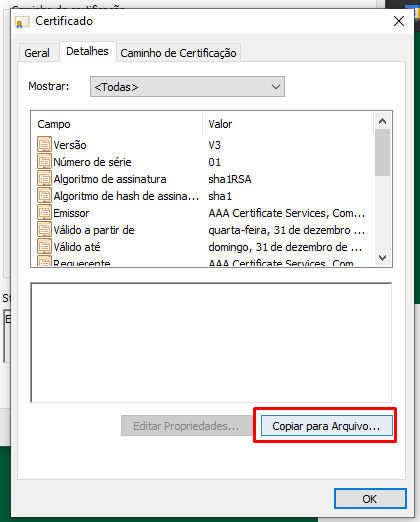
Task: Select the Emissor row text
Action: (71, 213)
